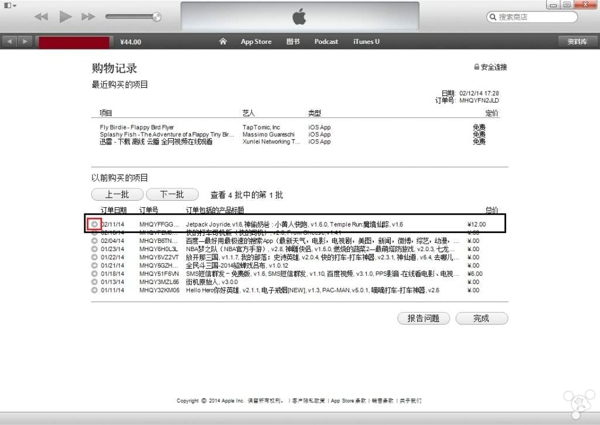Viewport: 600px width, 425px height.
Task: Click order number MHQY32KM06
Action: [x=159, y=290]
